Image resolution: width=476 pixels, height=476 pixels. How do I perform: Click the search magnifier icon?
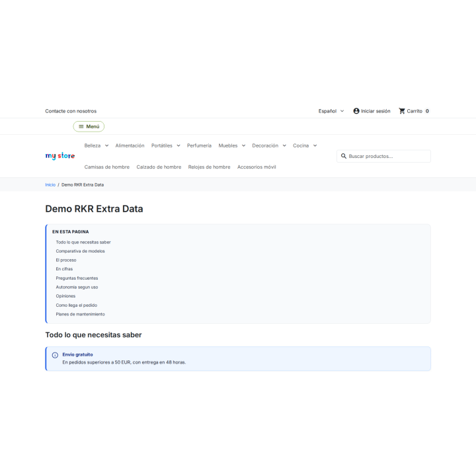pyautogui.click(x=344, y=156)
